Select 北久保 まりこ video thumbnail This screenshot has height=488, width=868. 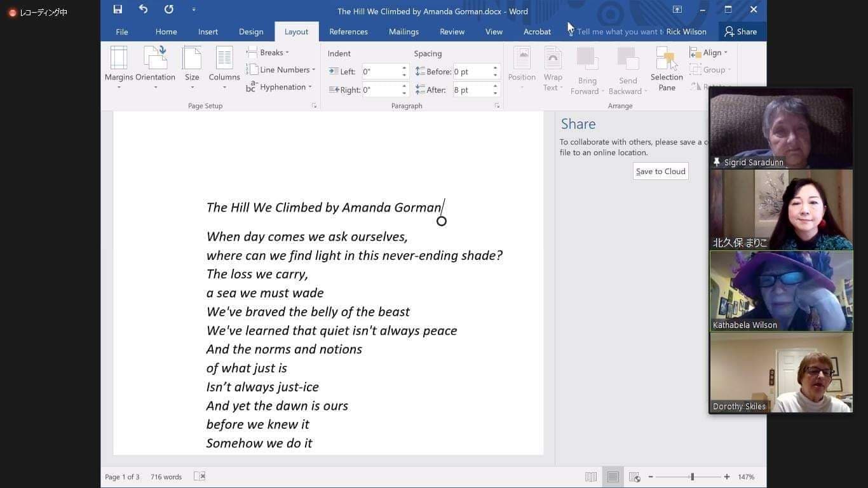(781, 210)
